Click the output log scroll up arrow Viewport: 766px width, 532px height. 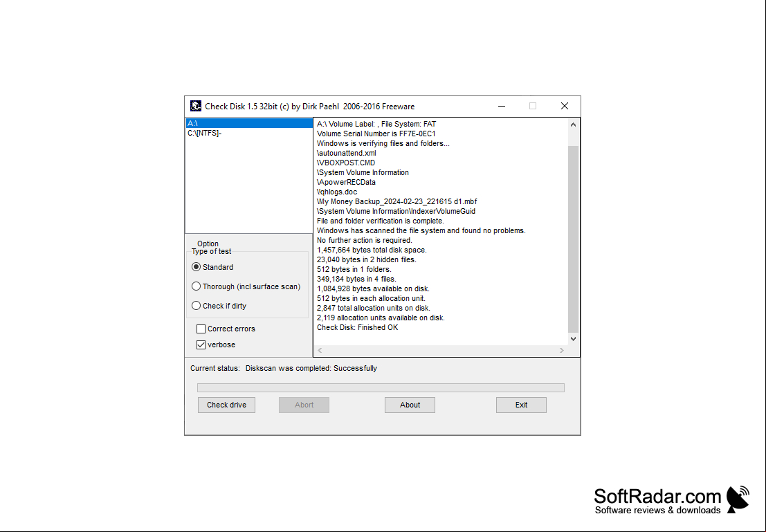574,125
